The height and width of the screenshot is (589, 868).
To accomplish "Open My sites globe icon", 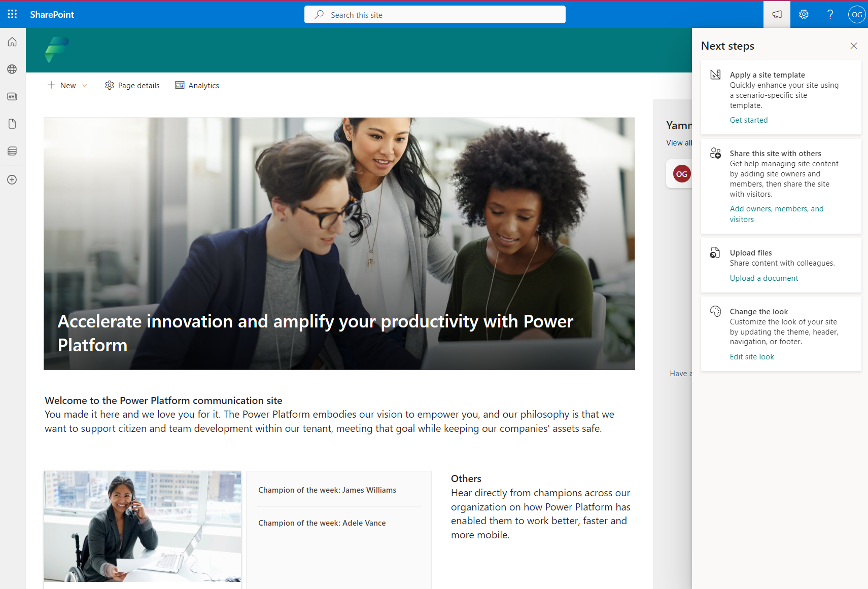I will tap(12, 69).
